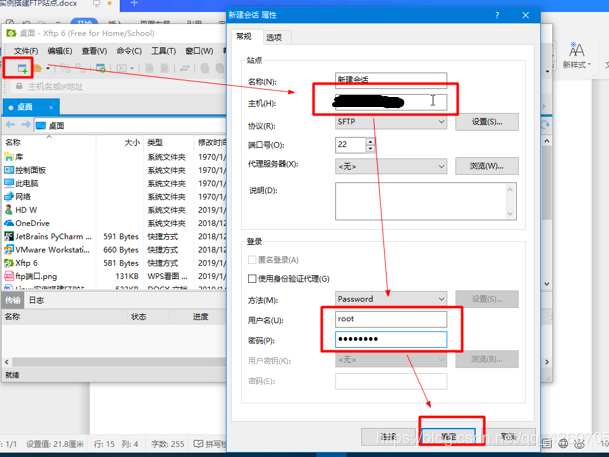Open the 编辑(E) menu
Image resolution: width=609 pixels, height=457 pixels.
tap(60, 51)
